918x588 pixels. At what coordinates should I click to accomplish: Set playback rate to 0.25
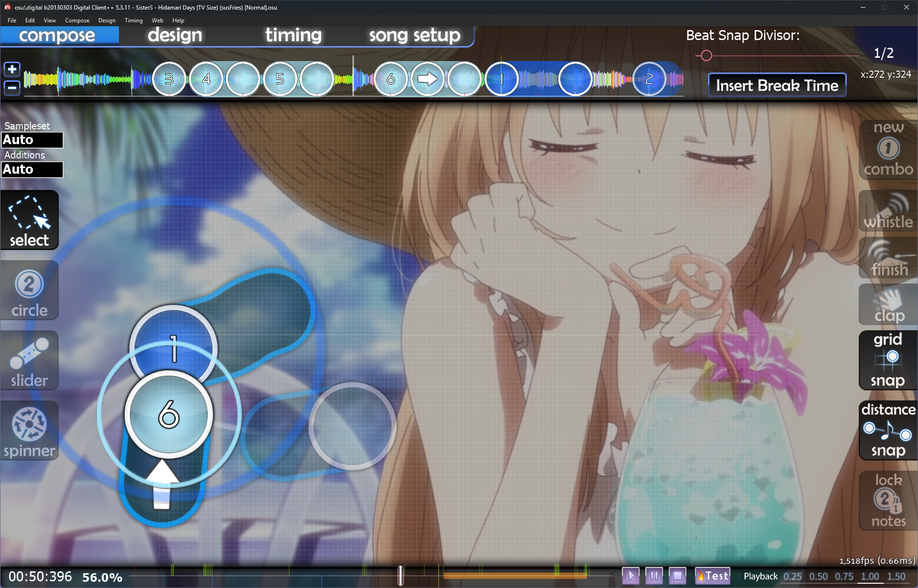(793, 577)
